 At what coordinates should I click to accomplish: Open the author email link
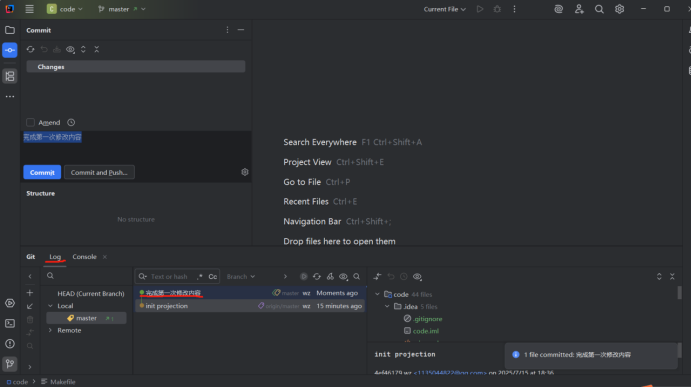[450, 373]
